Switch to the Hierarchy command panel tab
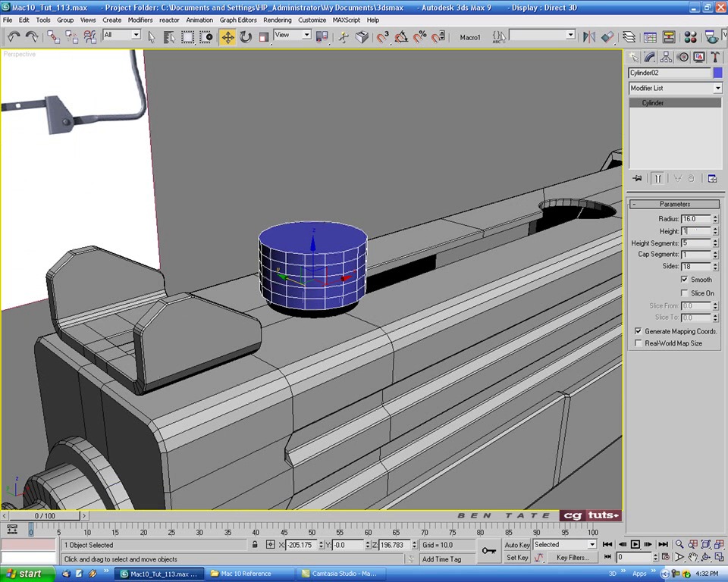The width and height of the screenshot is (728, 582). (x=667, y=57)
